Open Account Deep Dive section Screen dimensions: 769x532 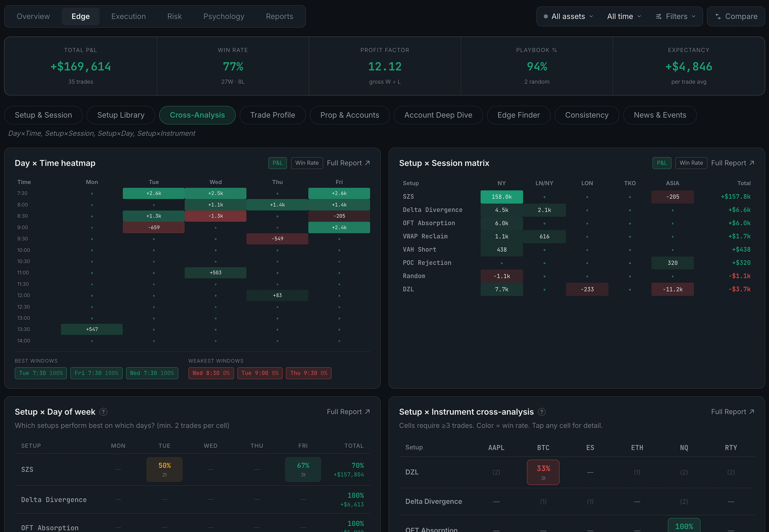(438, 115)
